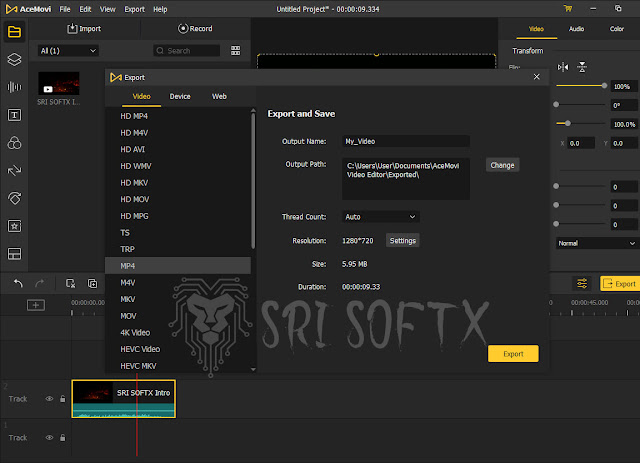The width and height of the screenshot is (640, 463).
Task: Click the Undo arrow icon
Action: pyautogui.click(x=18, y=283)
